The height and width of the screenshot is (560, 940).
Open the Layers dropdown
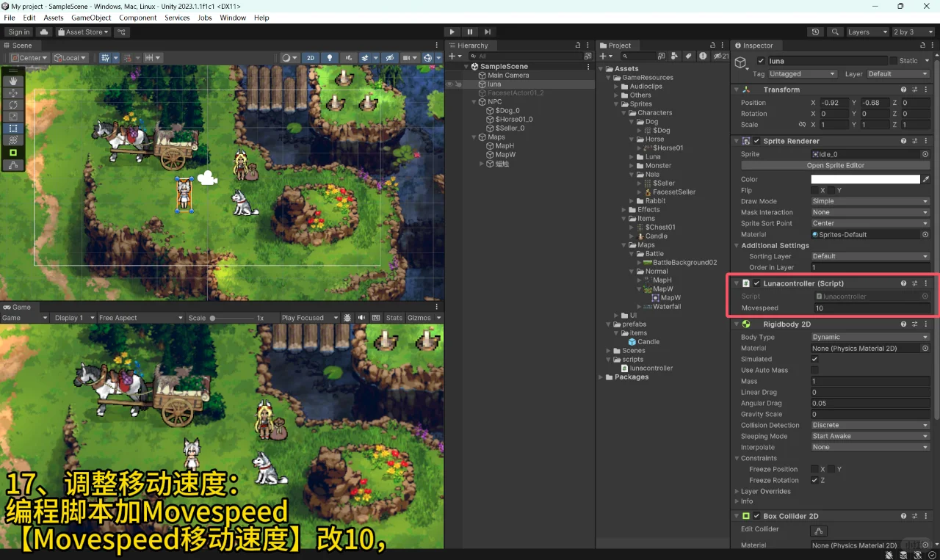click(867, 32)
